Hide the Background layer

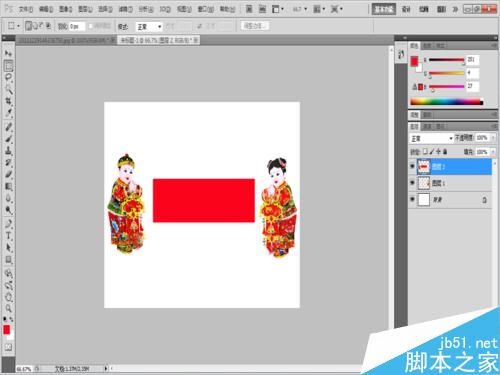(412, 199)
